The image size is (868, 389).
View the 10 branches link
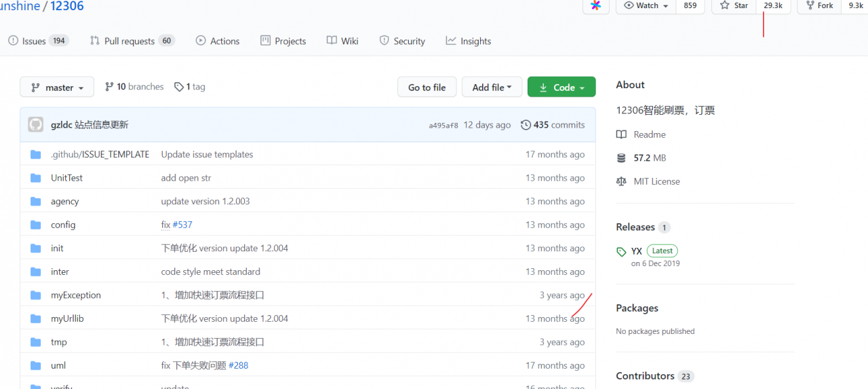click(x=134, y=87)
